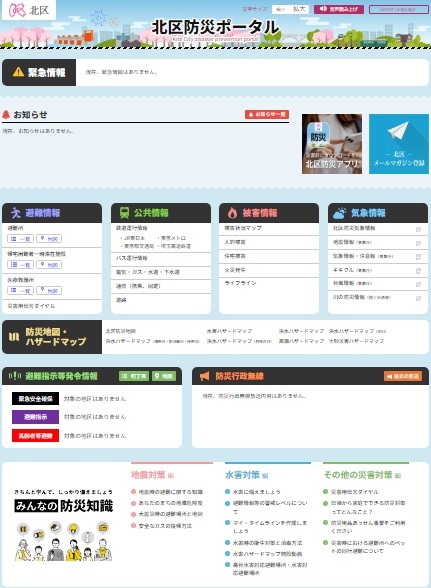
Task: Click the megaphone icon beside 防災行政無線
Action: point(204,376)
